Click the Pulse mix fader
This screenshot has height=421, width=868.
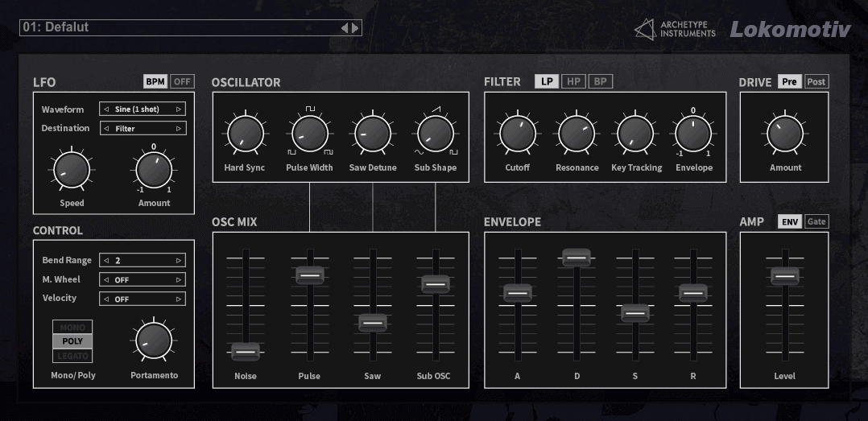point(310,275)
